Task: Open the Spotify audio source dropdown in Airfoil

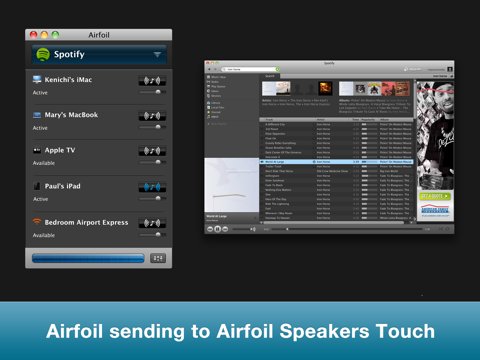Action: [99, 54]
